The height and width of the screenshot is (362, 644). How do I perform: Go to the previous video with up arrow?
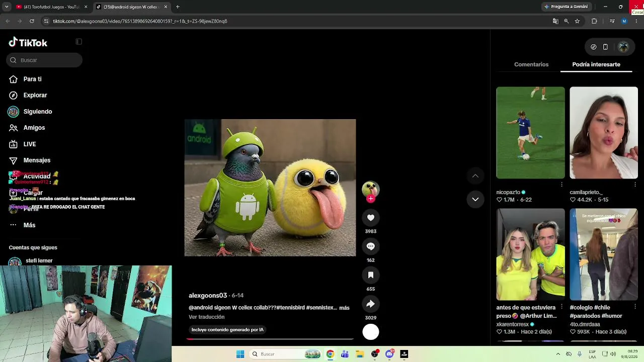coord(475,176)
